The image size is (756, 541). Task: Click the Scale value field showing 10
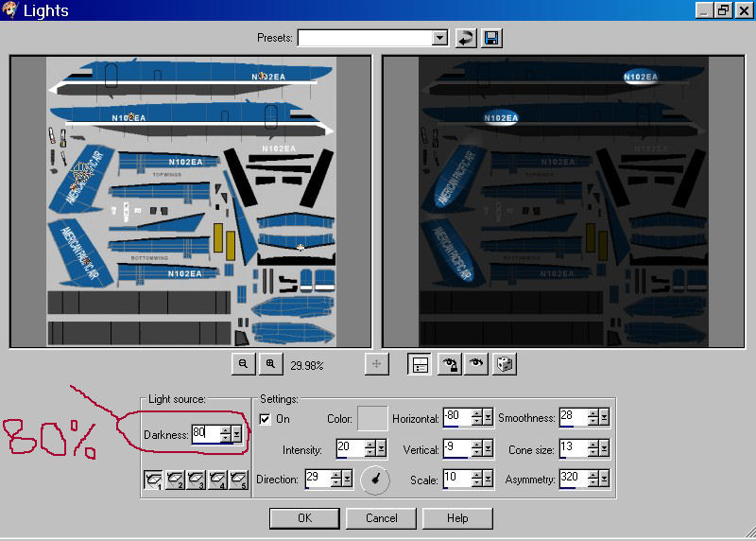click(x=457, y=479)
